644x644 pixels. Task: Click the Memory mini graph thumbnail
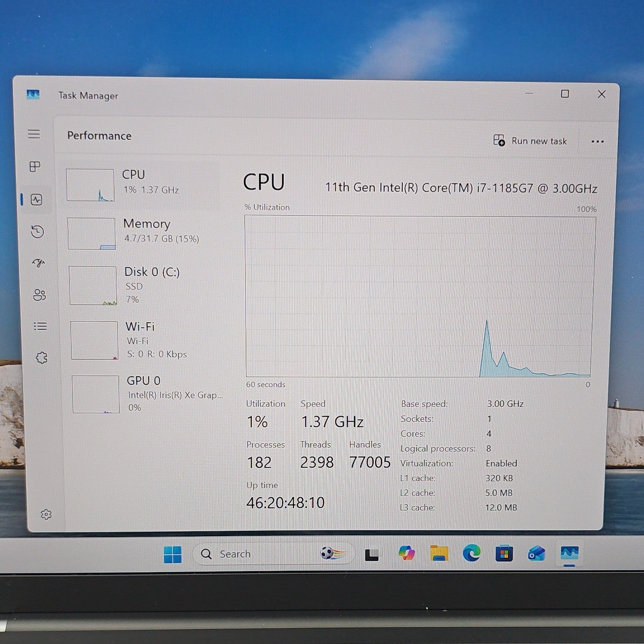tap(91, 234)
